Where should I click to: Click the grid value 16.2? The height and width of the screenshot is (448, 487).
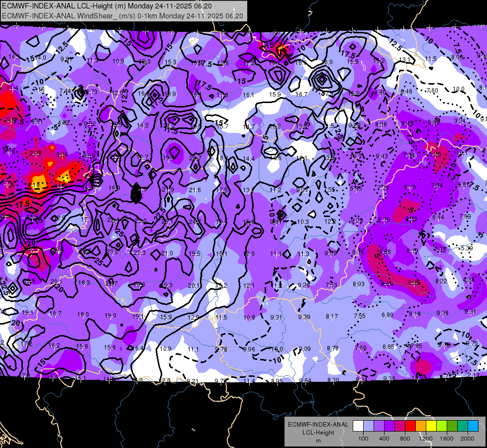(x=54, y=345)
